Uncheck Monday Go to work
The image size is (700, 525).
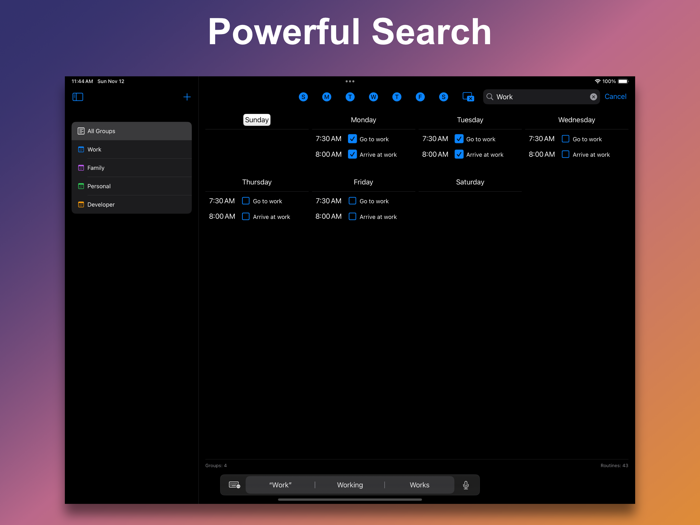point(352,139)
